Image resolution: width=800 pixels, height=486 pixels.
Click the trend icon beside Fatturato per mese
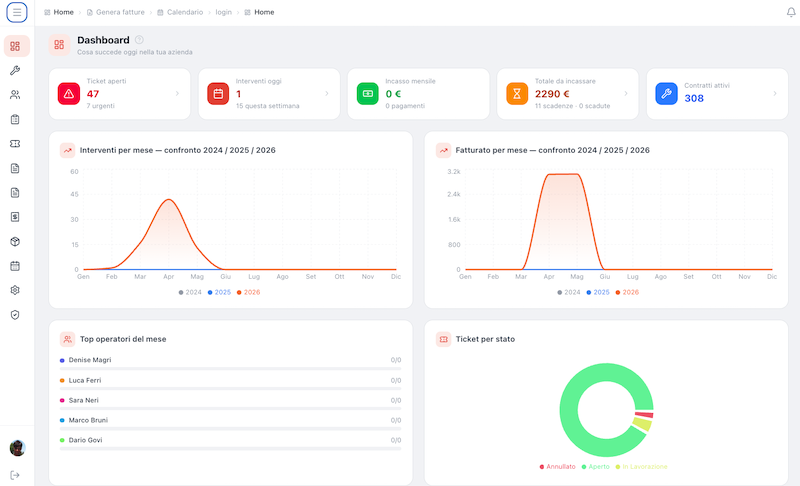pyautogui.click(x=443, y=150)
